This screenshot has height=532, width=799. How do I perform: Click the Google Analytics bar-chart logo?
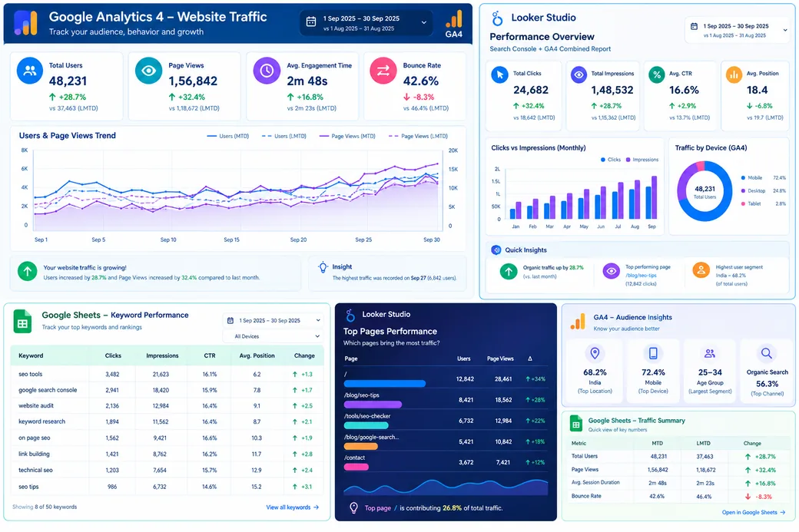coord(25,23)
